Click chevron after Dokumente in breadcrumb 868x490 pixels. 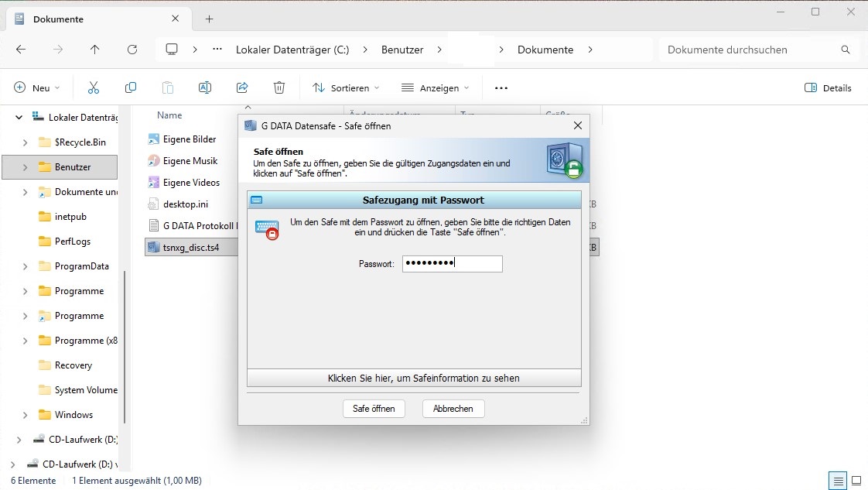pyautogui.click(x=590, y=50)
